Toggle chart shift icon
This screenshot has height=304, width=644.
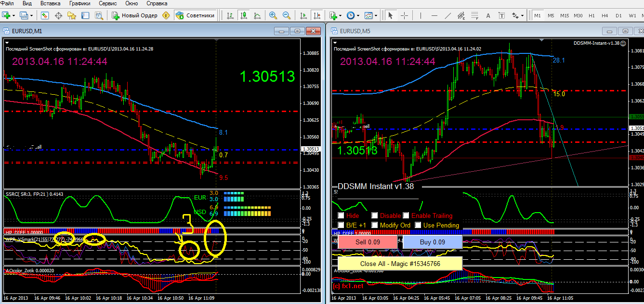click(x=316, y=15)
